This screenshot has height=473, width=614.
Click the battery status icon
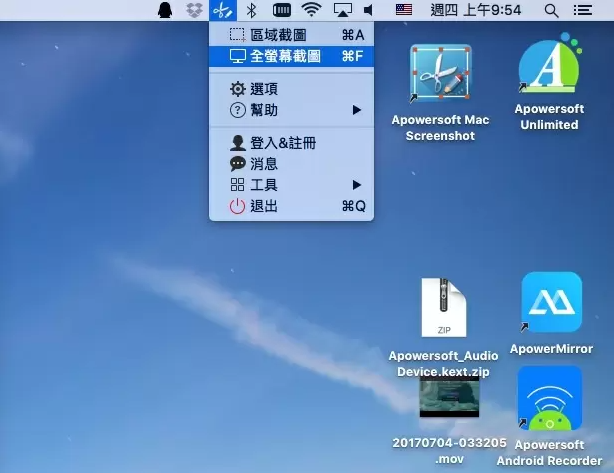pyautogui.click(x=282, y=10)
